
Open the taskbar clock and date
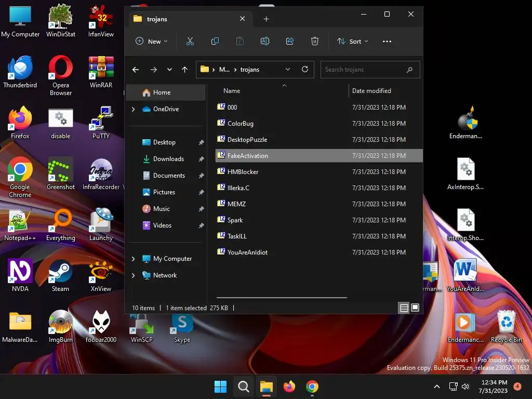click(494, 387)
